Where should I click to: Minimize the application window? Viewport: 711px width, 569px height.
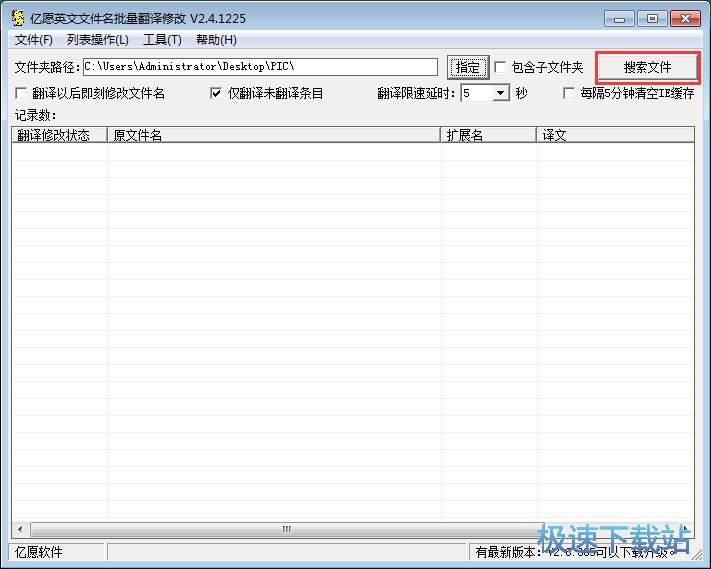tap(619, 19)
